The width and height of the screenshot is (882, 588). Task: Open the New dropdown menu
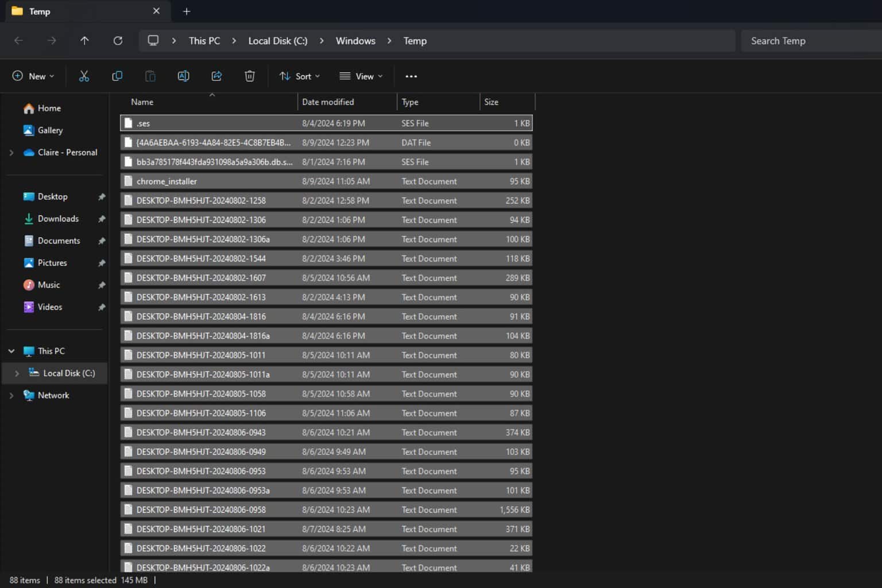[33, 76]
